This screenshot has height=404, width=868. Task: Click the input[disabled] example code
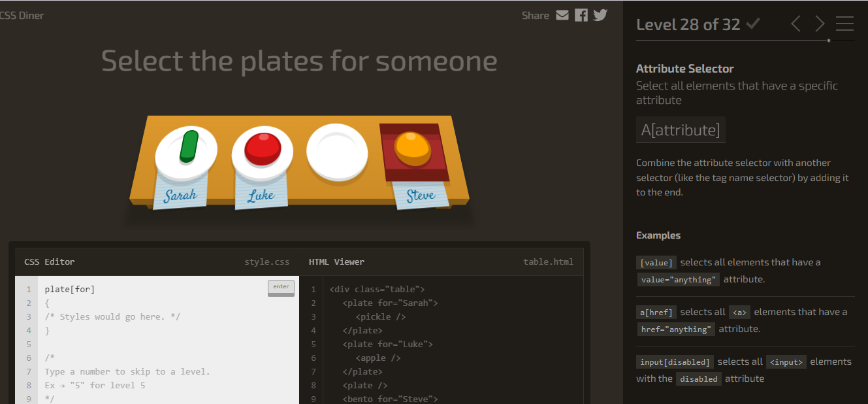[675, 362]
